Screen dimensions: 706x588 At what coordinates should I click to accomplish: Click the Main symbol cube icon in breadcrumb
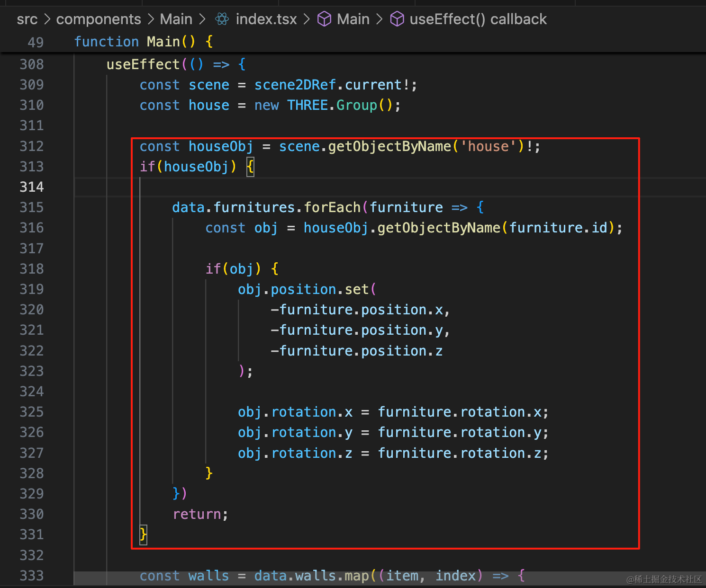point(324,19)
